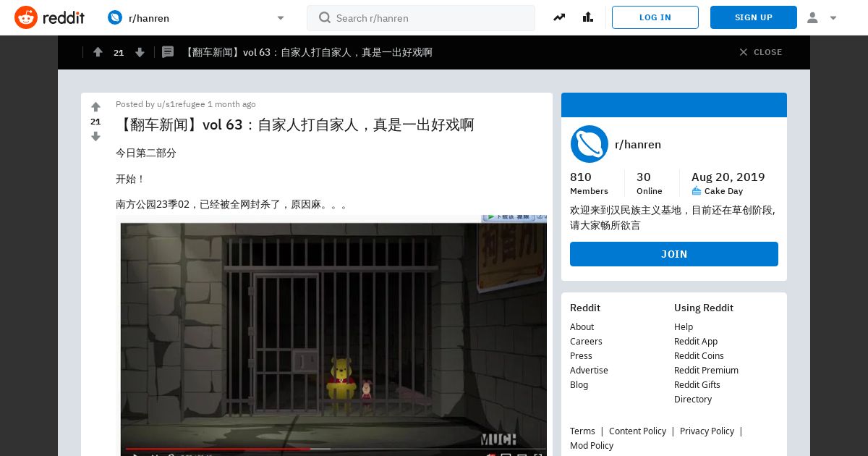Click the JOIN button
This screenshot has width=868, height=456.
[674, 254]
